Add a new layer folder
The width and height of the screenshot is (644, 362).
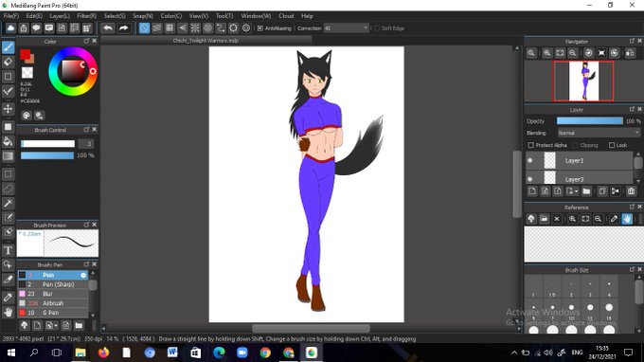[586, 191]
